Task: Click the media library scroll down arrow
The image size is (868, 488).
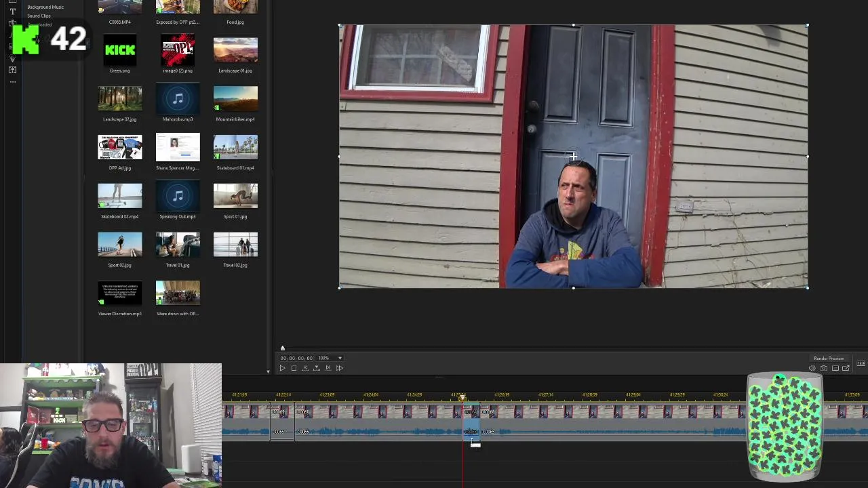Action: (x=268, y=371)
